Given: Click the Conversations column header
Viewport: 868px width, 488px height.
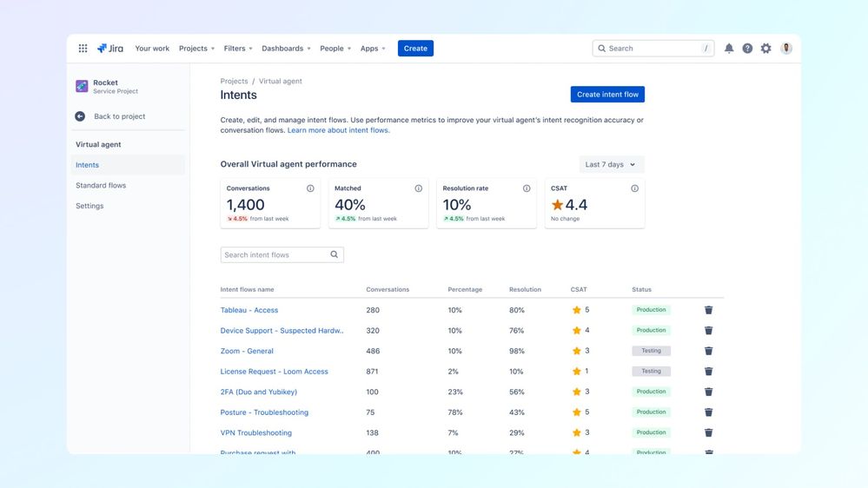Looking at the screenshot, I should 388,289.
